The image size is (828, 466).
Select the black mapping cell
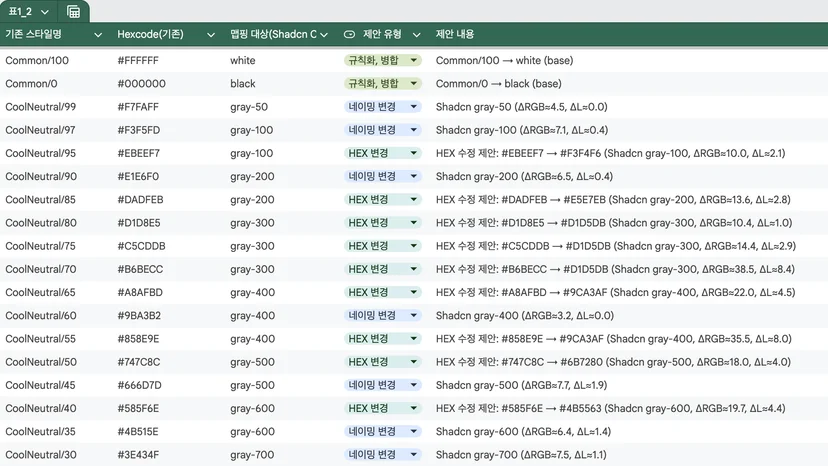coord(243,84)
